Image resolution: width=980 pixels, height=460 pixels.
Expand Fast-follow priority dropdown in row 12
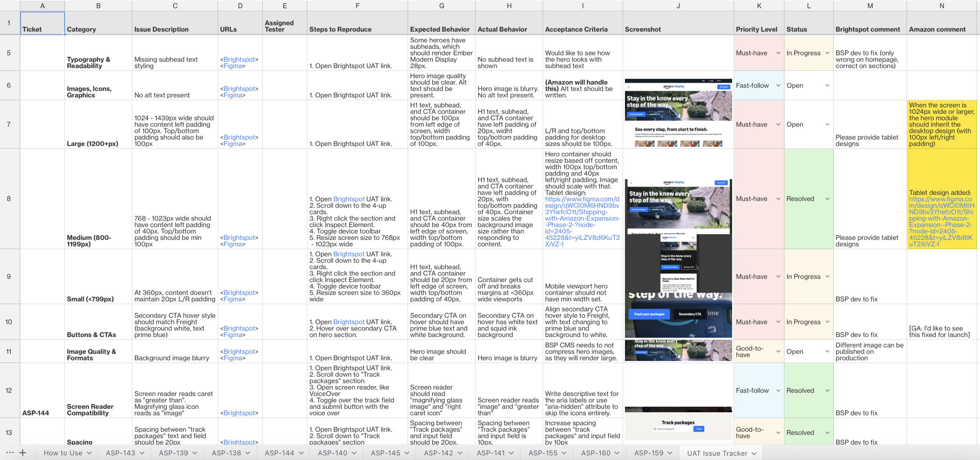[x=778, y=391]
